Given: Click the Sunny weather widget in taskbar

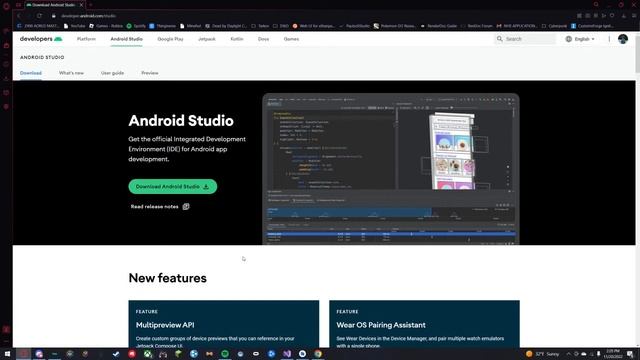Looking at the screenshot, I should pyautogui.click(x=543, y=354).
